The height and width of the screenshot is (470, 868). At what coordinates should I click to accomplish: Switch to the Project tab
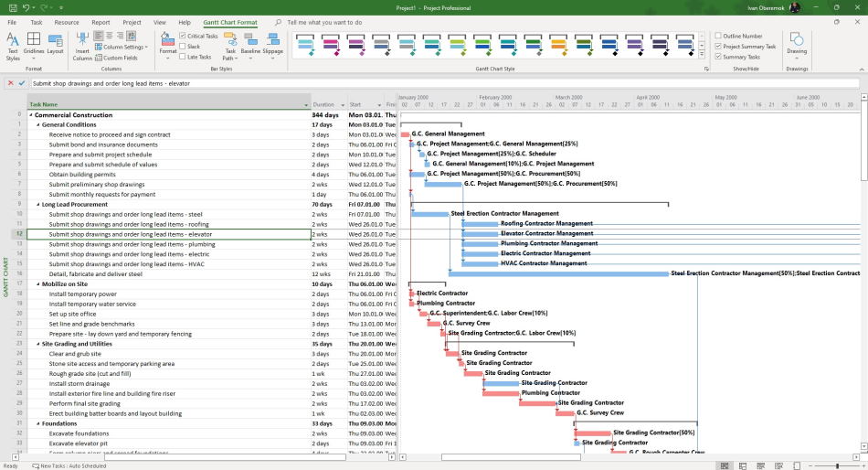tap(132, 23)
